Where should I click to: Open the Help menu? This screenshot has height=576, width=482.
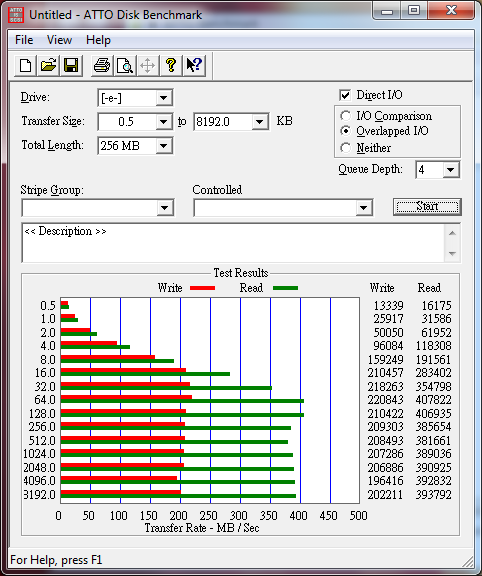(x=98, y=40)
